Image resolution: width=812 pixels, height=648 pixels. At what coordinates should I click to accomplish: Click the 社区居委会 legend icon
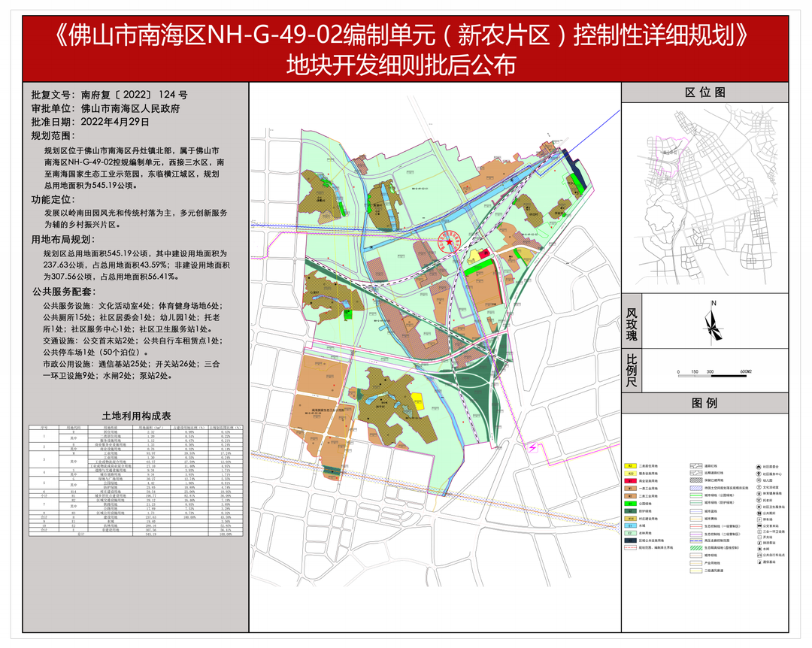[x=759, y=467]
